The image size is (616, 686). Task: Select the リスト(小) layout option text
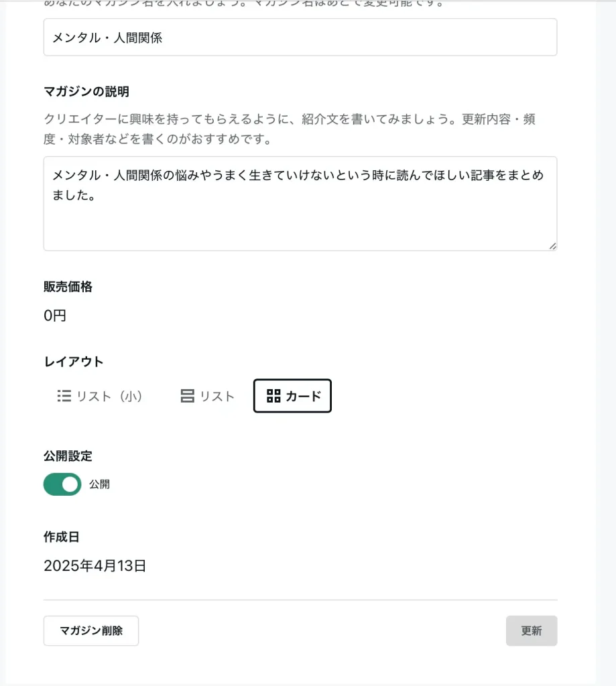pos(109,397)
